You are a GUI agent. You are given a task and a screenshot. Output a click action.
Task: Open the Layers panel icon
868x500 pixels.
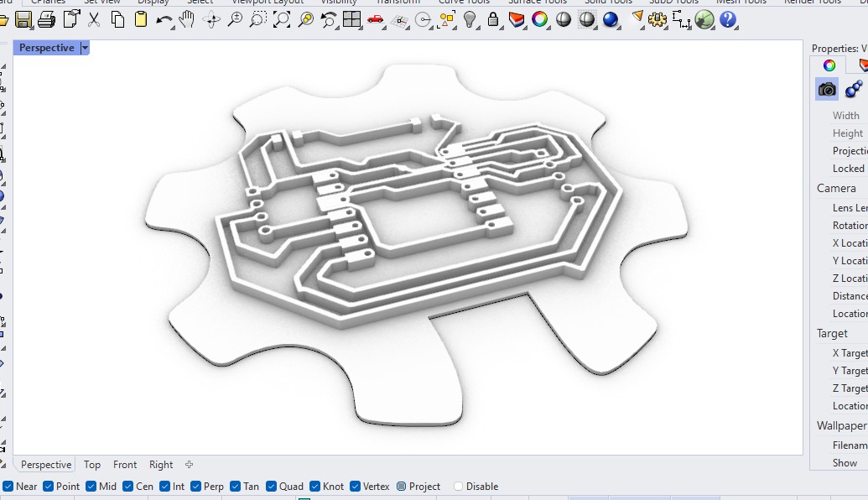[x=517, y=20]
